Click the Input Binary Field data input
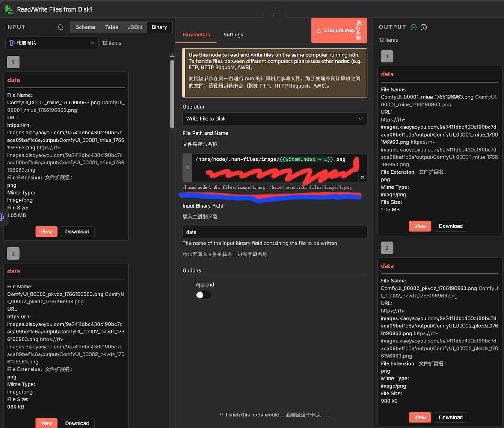 click(x=275, y=232)
